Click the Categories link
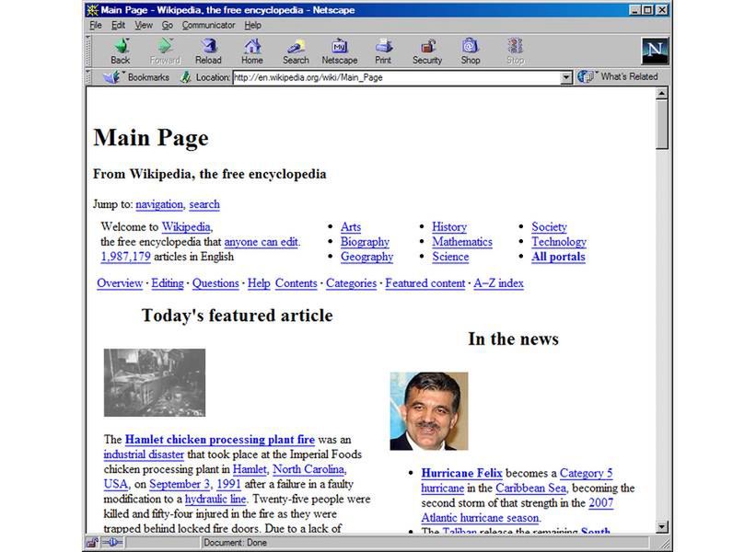 point(351,283)
